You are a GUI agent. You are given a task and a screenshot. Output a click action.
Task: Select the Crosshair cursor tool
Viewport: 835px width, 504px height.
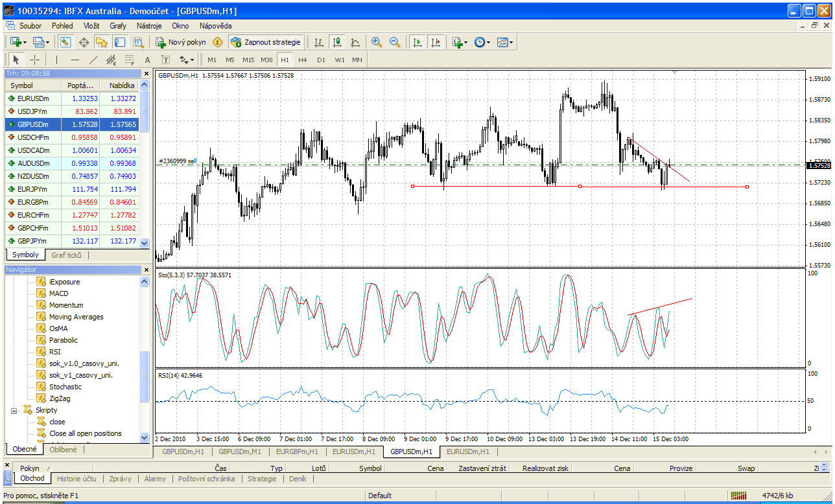click(35, 60)
